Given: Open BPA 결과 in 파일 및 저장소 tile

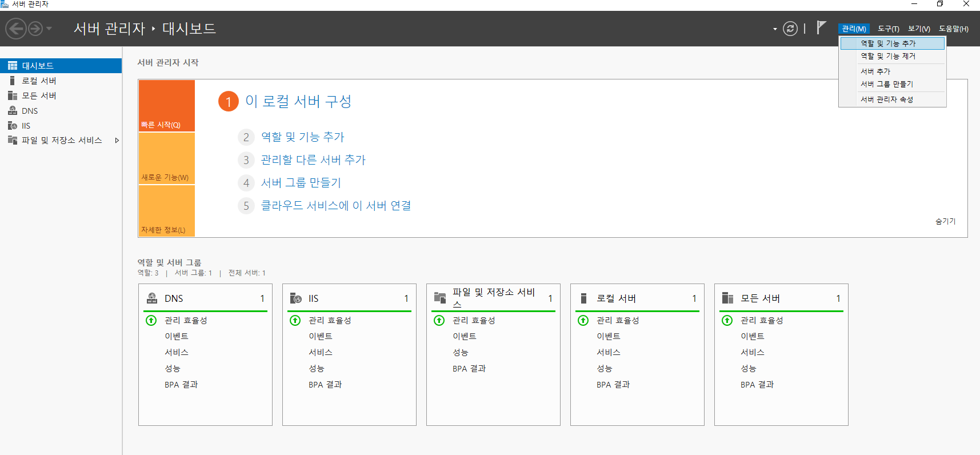Looking at the screenshot, I should [x=469, y=369].
